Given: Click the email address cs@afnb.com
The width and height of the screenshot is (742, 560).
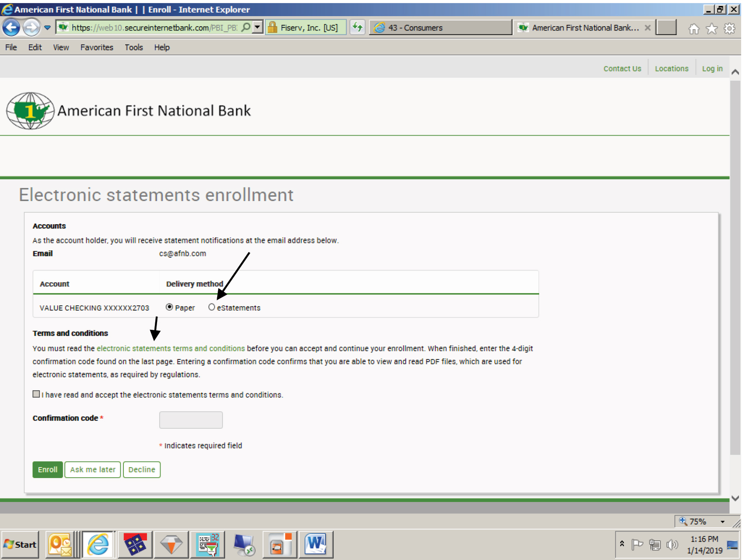Looking at the screenshot, I should [182, 253].
